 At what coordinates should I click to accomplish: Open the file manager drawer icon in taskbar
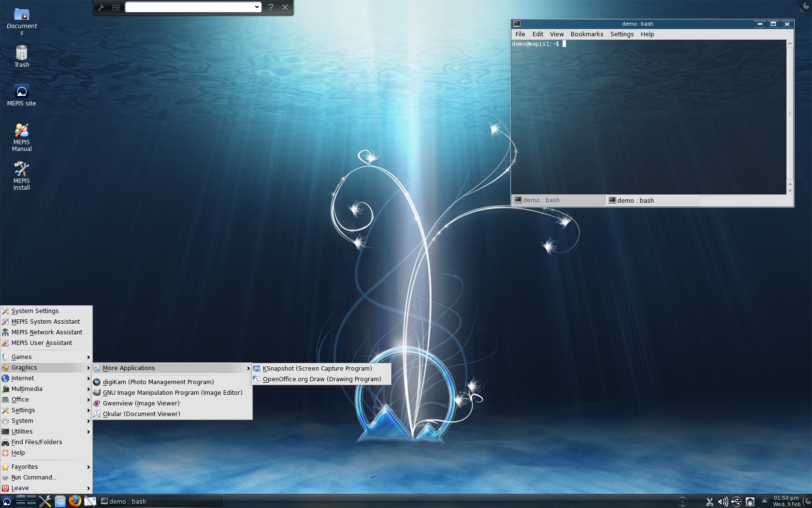click(60, 501)
